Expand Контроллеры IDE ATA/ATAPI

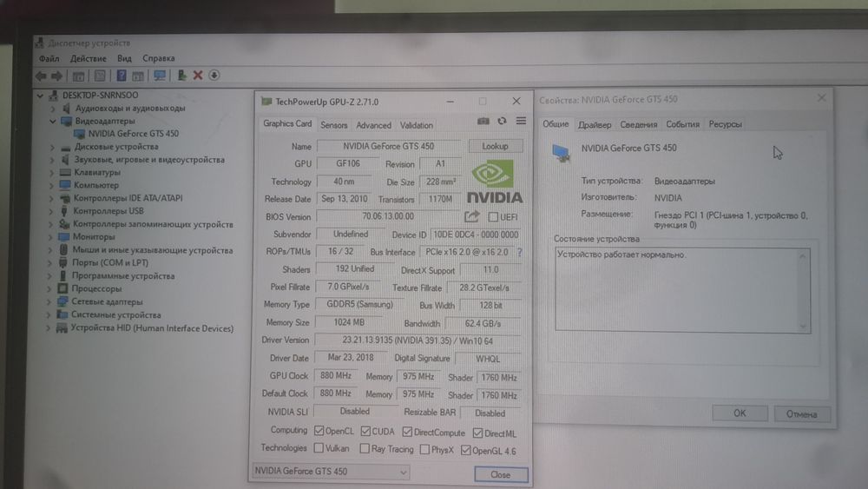tap(51, 198)
